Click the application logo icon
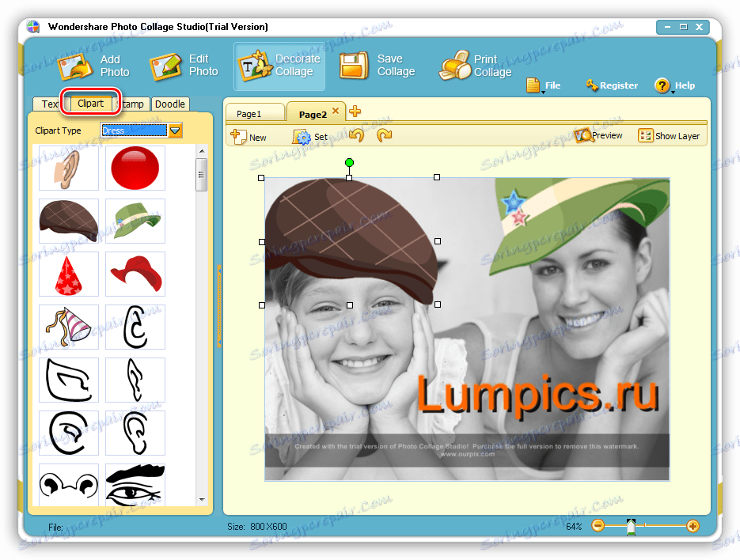The width and height of the screenshot is (740, 560). (33, 27)
